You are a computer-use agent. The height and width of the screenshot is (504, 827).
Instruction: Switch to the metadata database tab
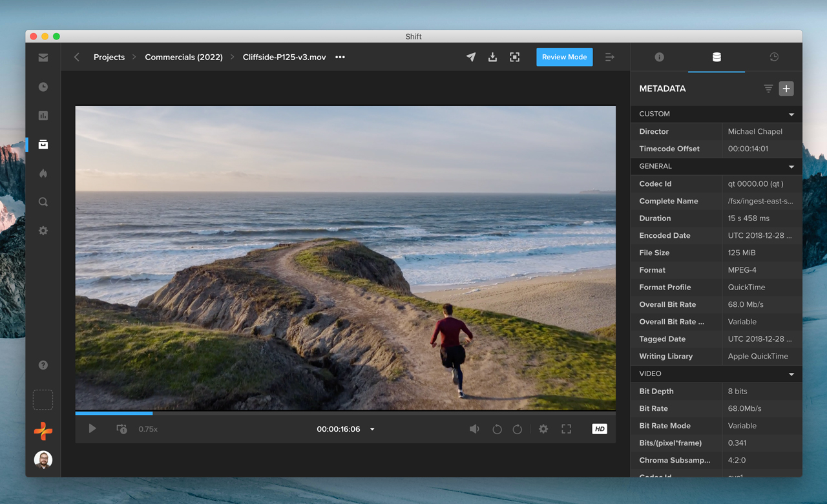pos(717,57)
